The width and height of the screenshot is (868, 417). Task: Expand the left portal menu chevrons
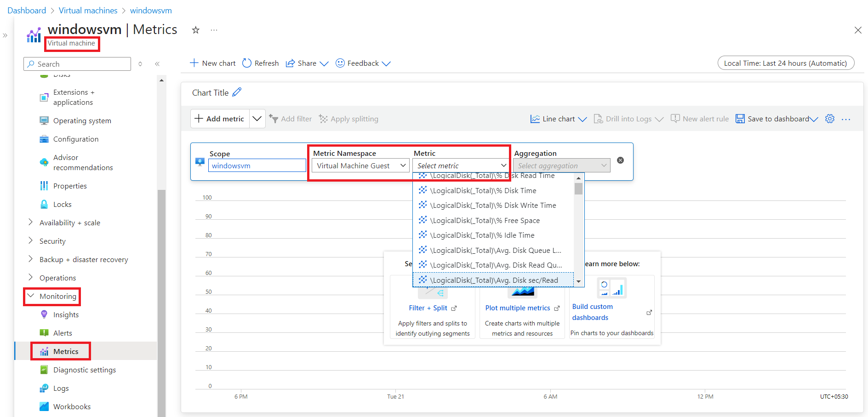5,35
